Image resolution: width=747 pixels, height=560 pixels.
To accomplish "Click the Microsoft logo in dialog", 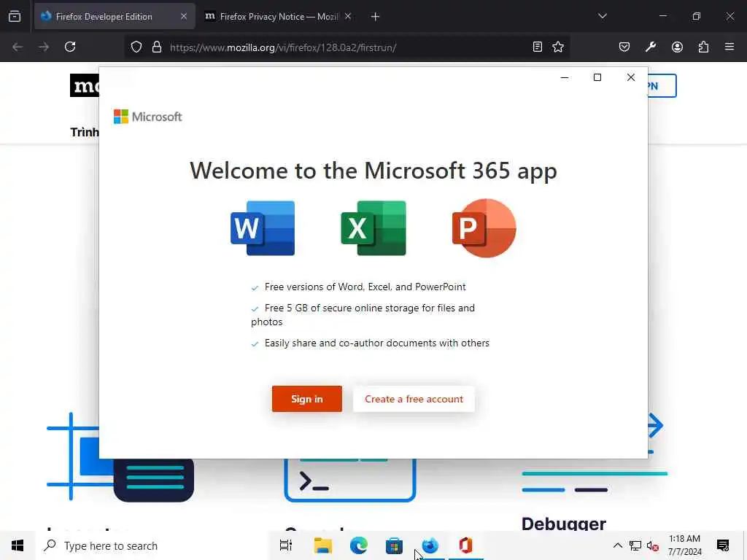I will 147,117.
